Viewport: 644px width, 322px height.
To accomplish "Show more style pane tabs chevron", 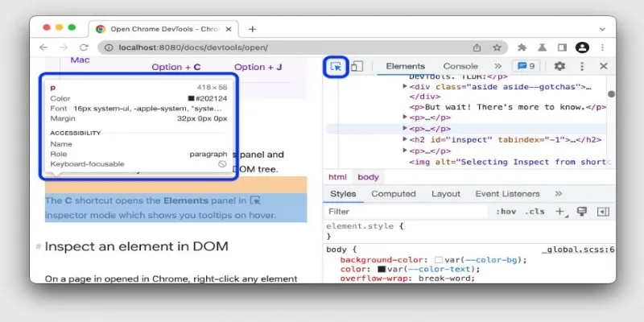I will (x=558, y=194).
